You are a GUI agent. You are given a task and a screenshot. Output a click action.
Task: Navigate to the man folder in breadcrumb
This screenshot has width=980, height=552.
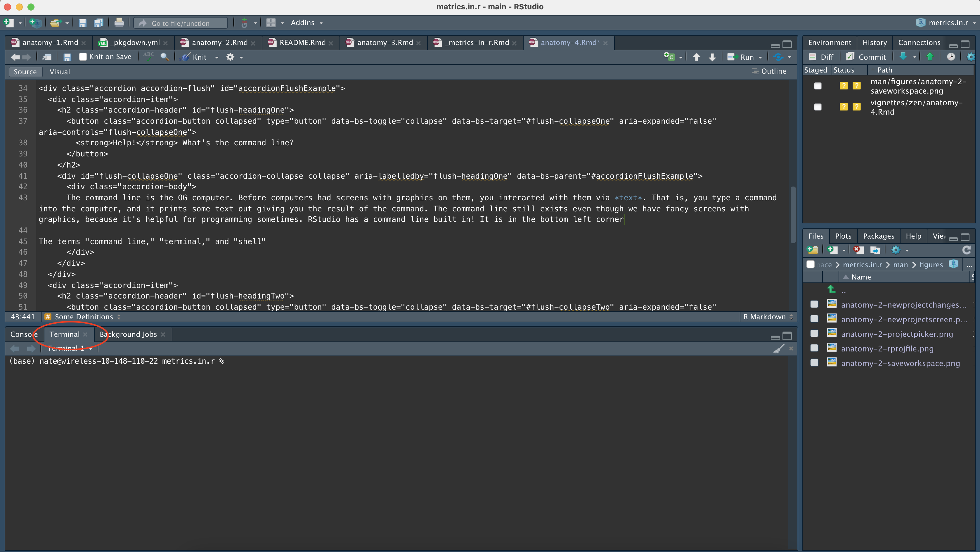pyautogui.click(x=900, y=265)
